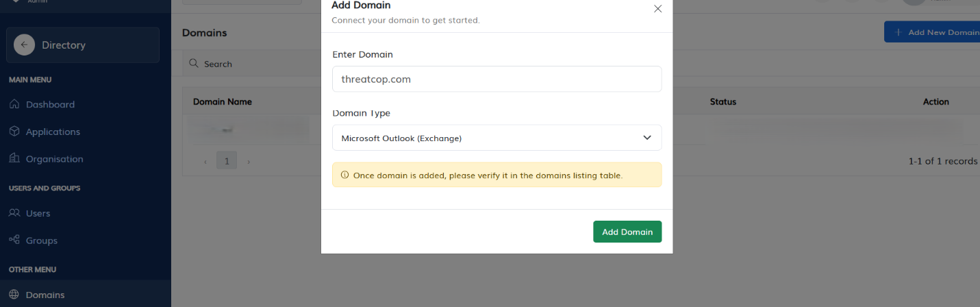Click the search magnifier icon
The image size is (980, 307).
194,64
